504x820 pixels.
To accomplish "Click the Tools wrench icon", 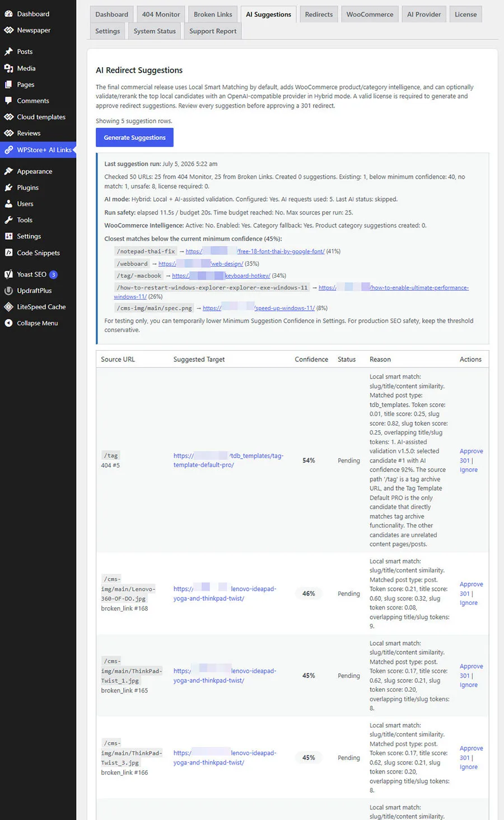I will (8, 220).
